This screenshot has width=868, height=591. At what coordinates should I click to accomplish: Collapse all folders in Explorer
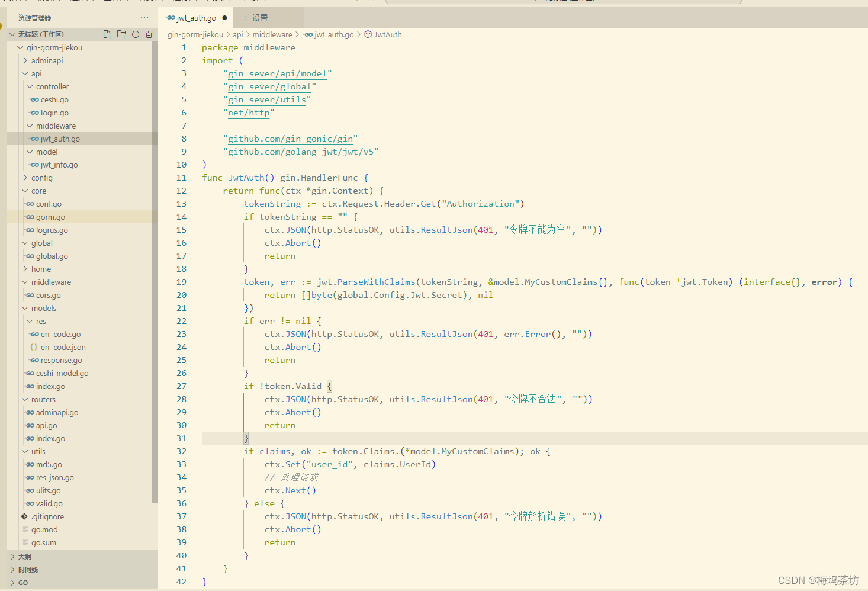149,34
